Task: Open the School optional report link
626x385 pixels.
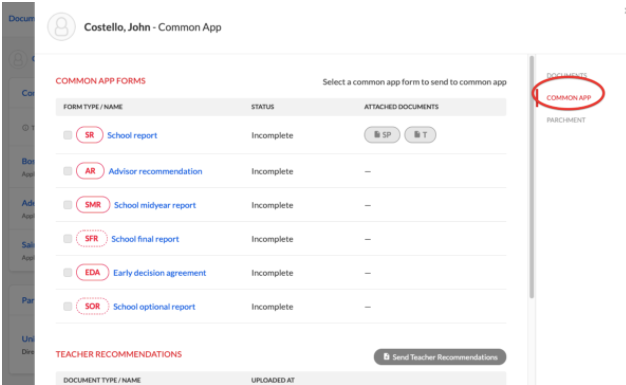Action: tap(154, 307)
